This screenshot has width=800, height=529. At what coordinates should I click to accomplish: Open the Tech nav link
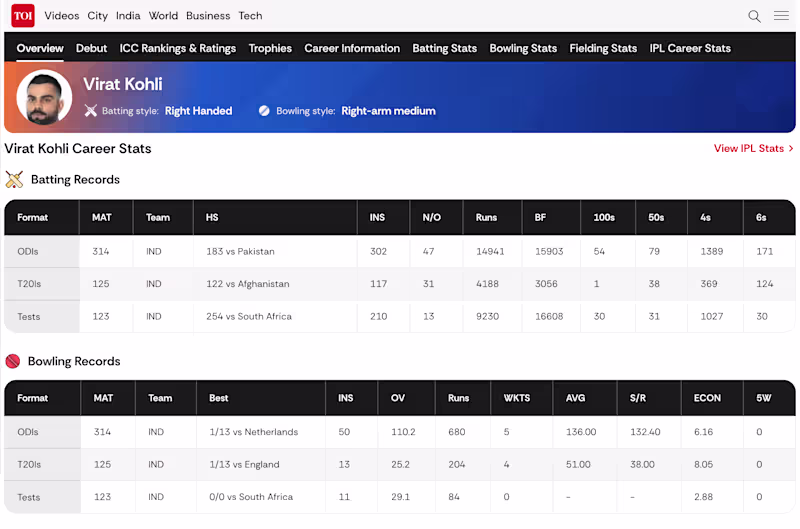click(x=251, y=16)
